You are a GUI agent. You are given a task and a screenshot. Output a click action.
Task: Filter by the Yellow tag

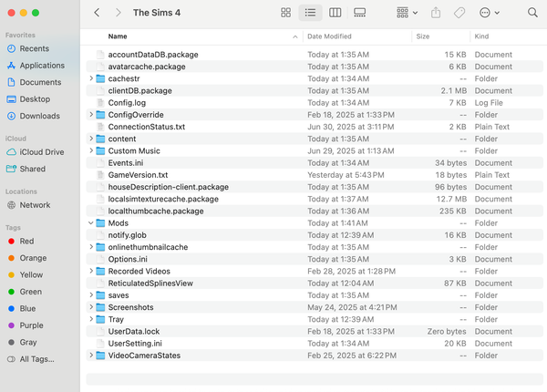[31, 274]
